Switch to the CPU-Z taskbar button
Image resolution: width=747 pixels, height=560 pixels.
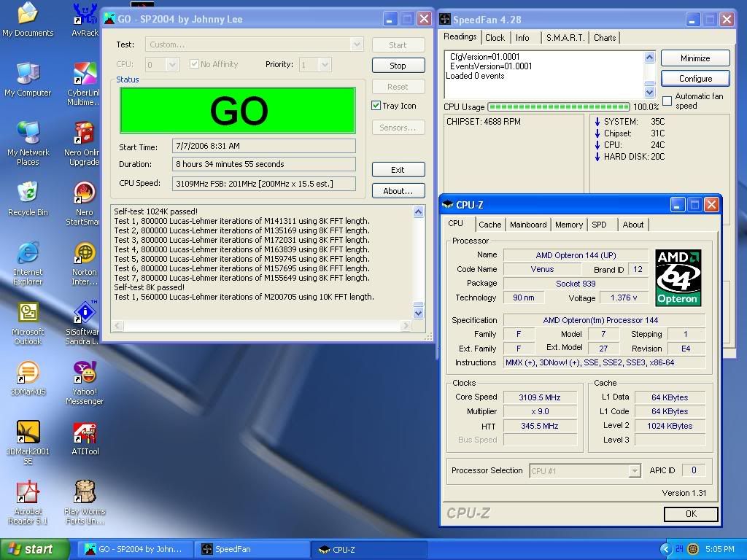pos(368,549)
